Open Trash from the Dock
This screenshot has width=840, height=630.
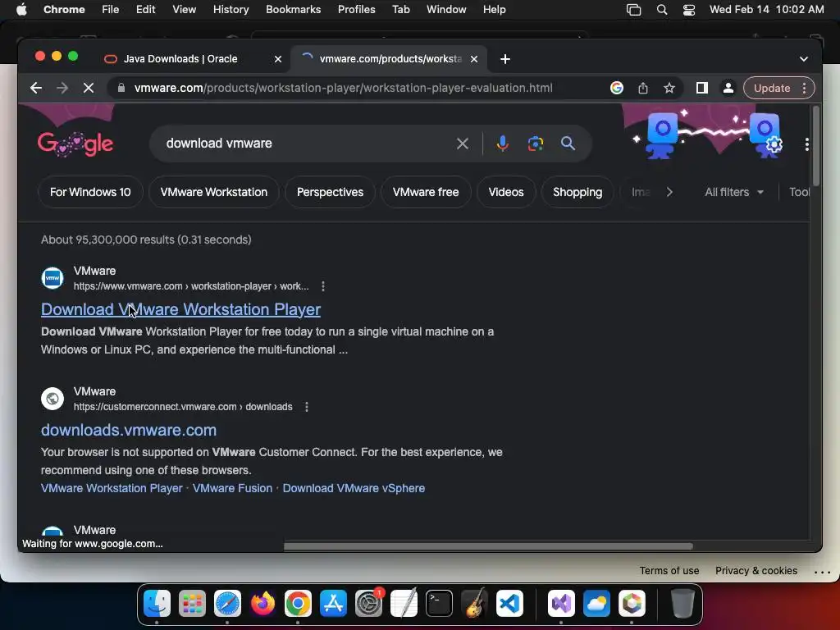682,603
